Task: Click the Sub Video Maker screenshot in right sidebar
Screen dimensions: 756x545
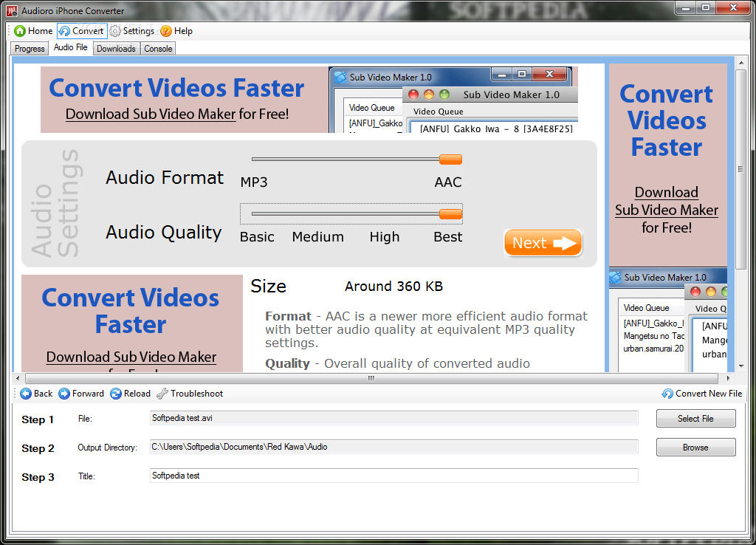Action: 668,320
